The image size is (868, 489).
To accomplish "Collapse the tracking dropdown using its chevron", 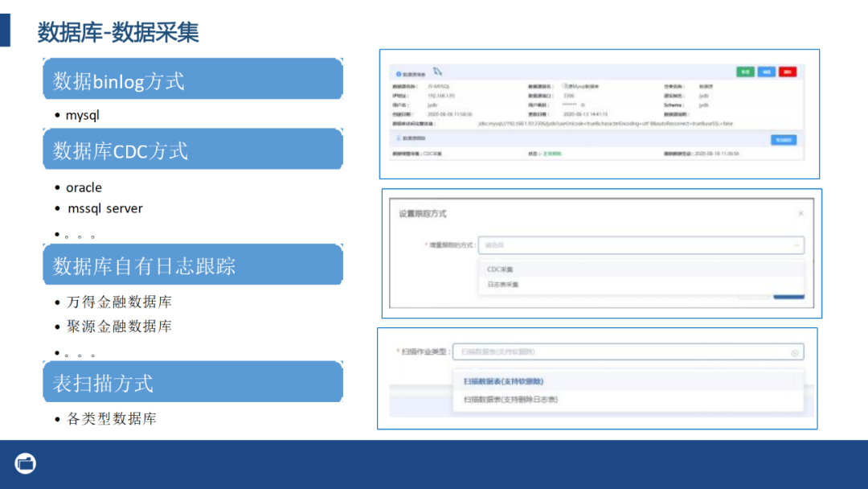I will tap(796, 244).
